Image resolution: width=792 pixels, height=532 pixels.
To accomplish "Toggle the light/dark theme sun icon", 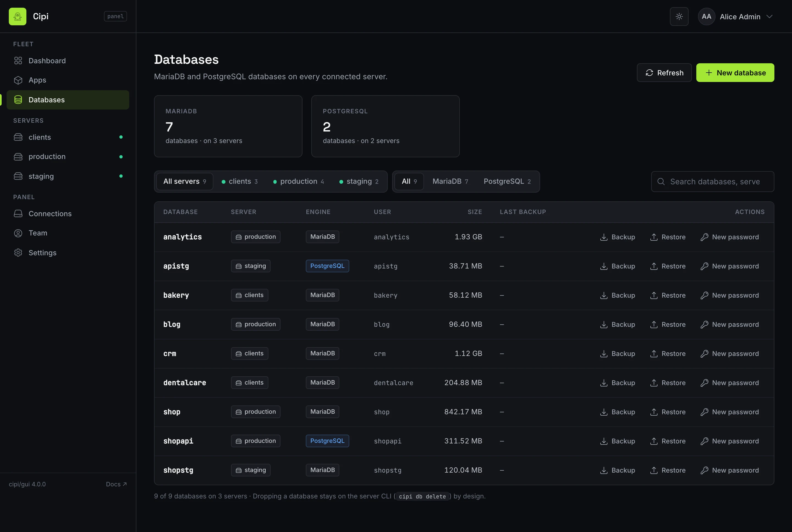I will tap(679, 16).
